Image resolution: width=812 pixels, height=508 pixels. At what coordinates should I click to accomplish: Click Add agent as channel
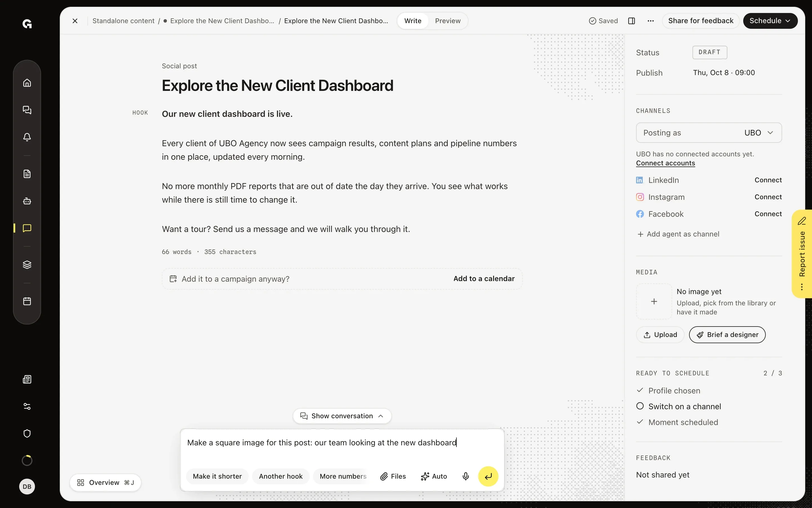click(678, 234)
